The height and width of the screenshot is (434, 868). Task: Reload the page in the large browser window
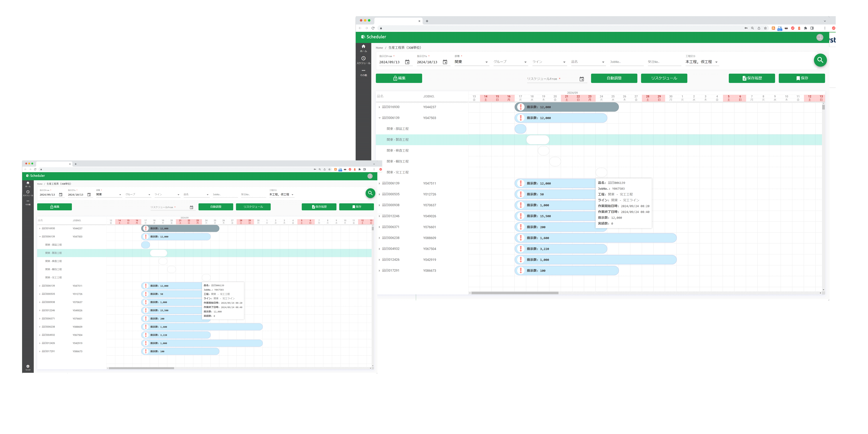point(373,28)
